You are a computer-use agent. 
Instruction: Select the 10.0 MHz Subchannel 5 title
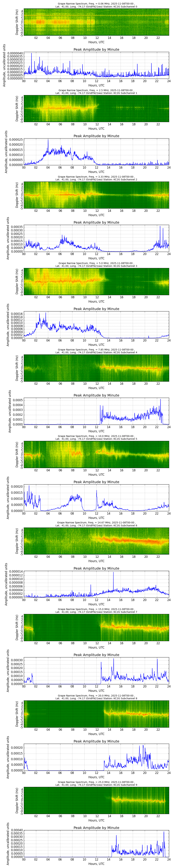[x=96, y=437]
